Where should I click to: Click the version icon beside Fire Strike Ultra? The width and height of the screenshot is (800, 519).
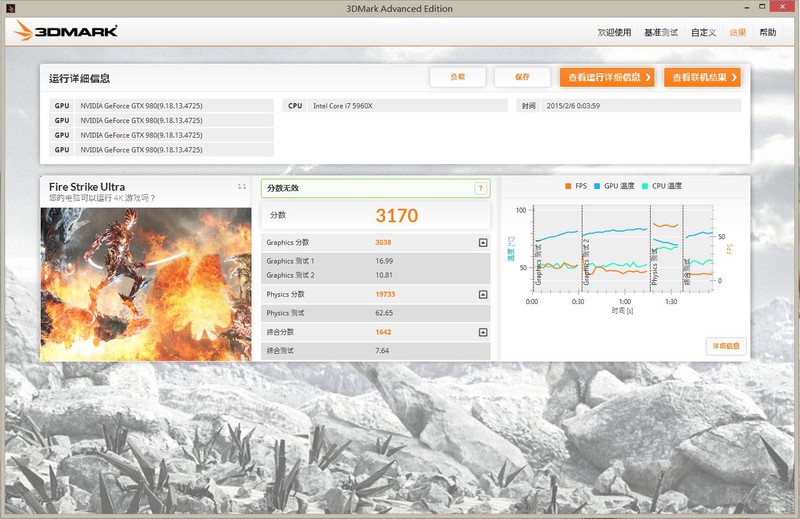click(242, 187)
